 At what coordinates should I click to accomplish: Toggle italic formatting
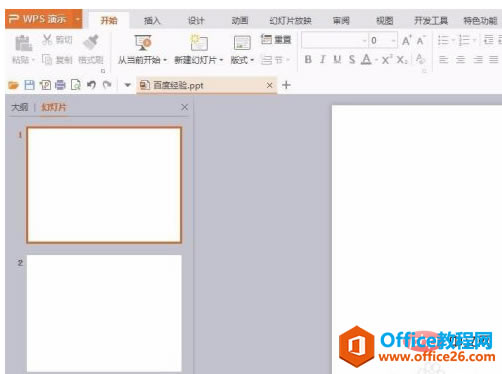point(322,60)
